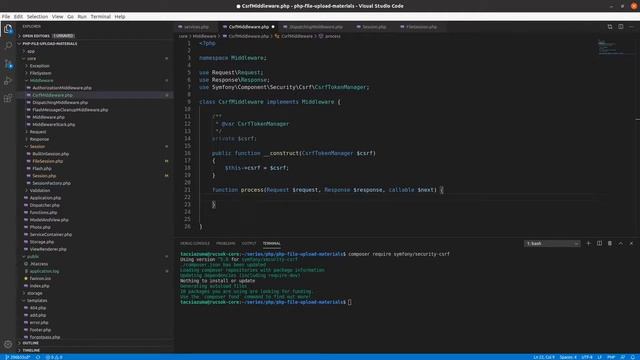The height and width of the screenshot is (360, 640).
Task: Split the terminal panel
Action: [x=599, y=243]
